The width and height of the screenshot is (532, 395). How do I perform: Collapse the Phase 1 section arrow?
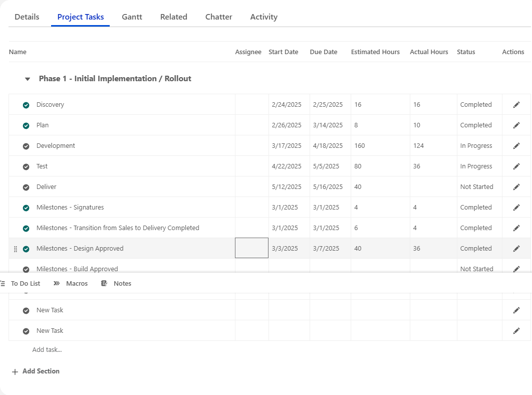click(x=28, y=79)
